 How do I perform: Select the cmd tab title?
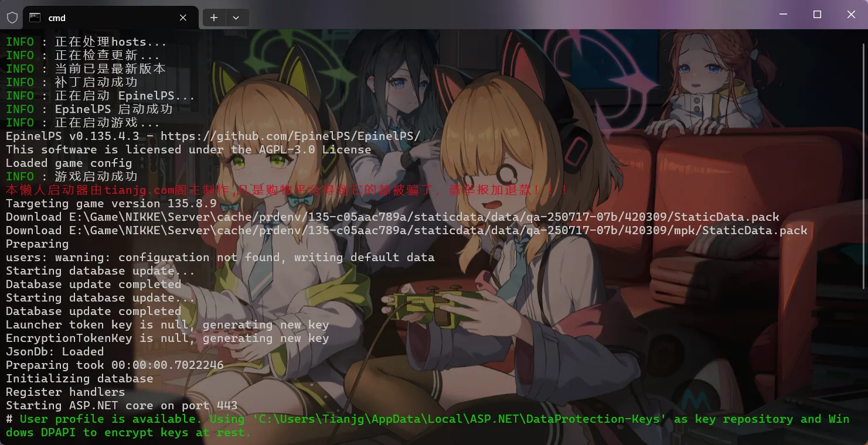[x=57, y=18]
